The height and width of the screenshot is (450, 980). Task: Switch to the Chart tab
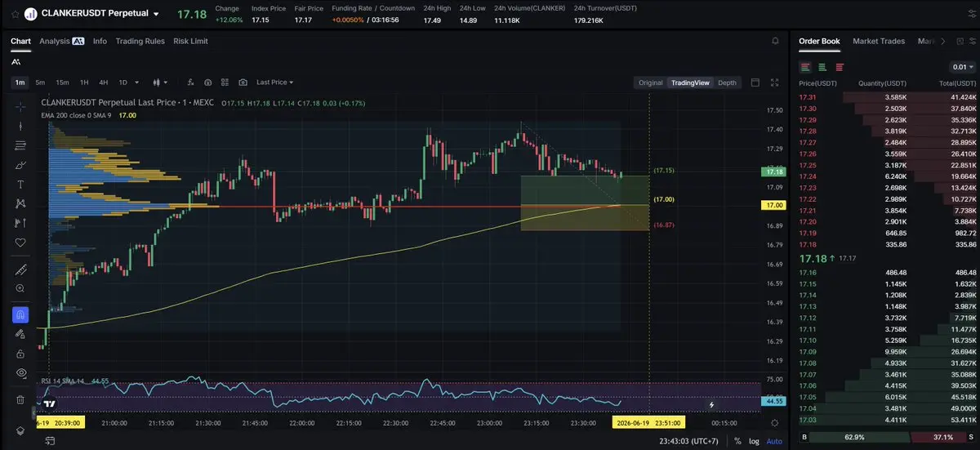coord(20,41)
